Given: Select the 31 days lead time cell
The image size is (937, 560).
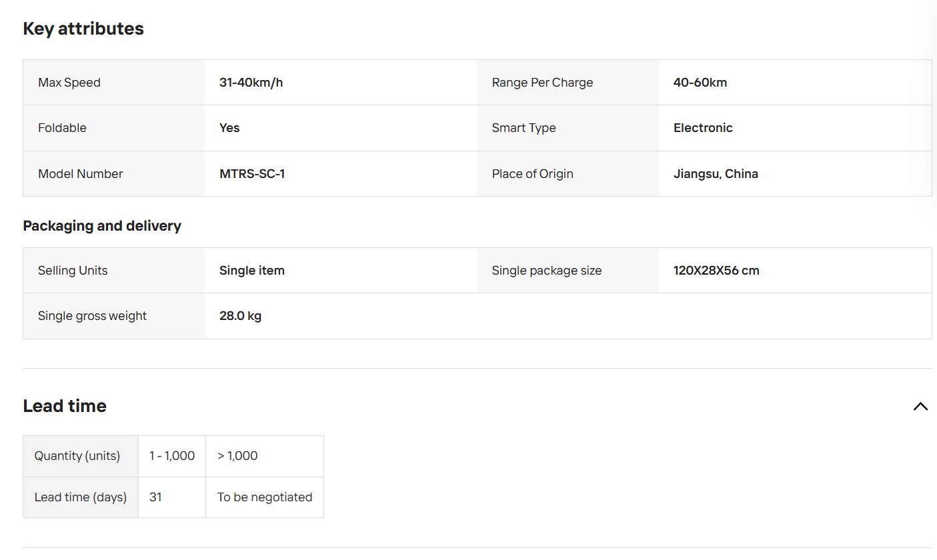Looking at the screenshot, I should [172, 497].
